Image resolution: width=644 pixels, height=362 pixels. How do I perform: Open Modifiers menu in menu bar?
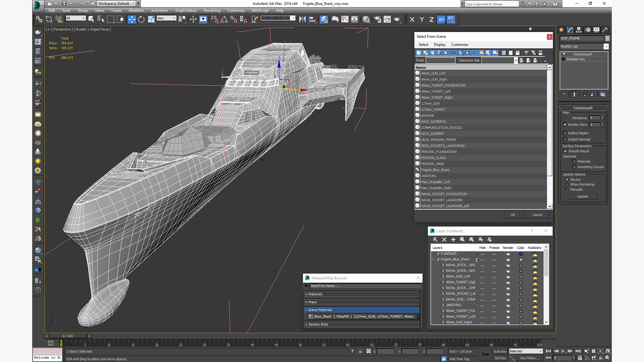pyautogui.click(x=136, y=10)
